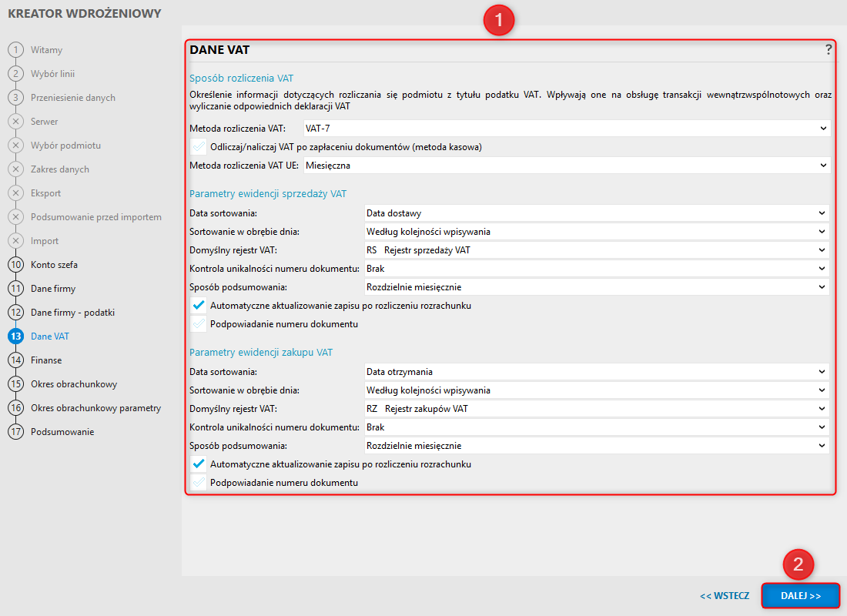This screenshot has width=847, height=616.
Task: Open purchase Kontrola unikalności numeru dokumentu dropdown
Action: 597,427
